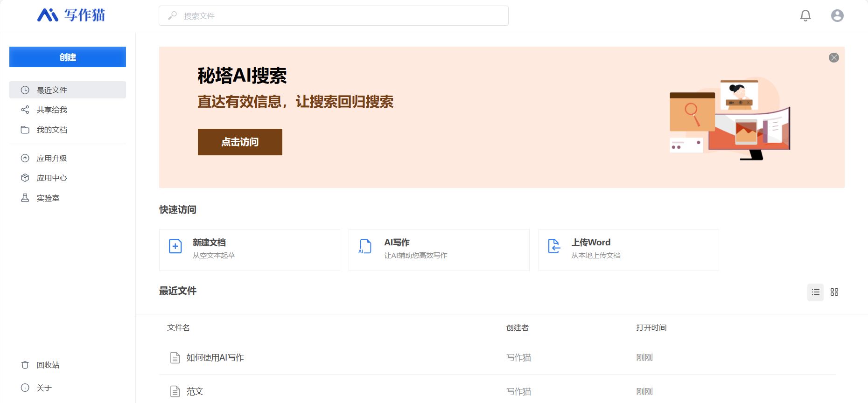Click the cube icon beside 应用中心
This screenshot has height=403, width=868.
[x=25, y=178]
